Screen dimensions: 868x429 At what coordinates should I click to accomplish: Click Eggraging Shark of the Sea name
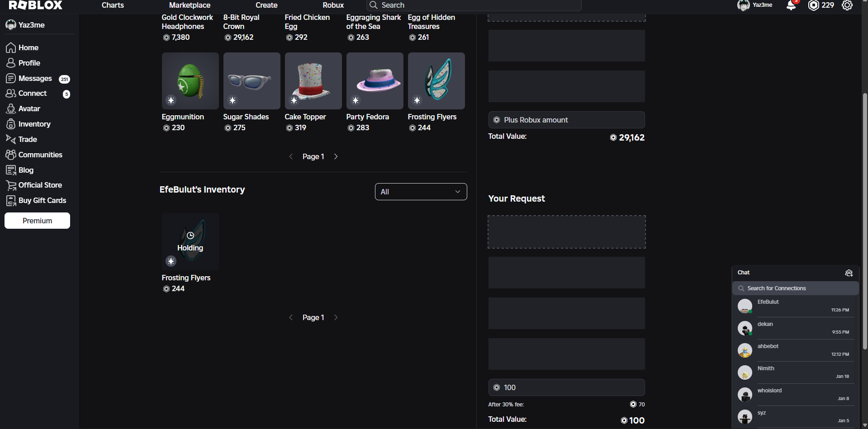point(374,22)
